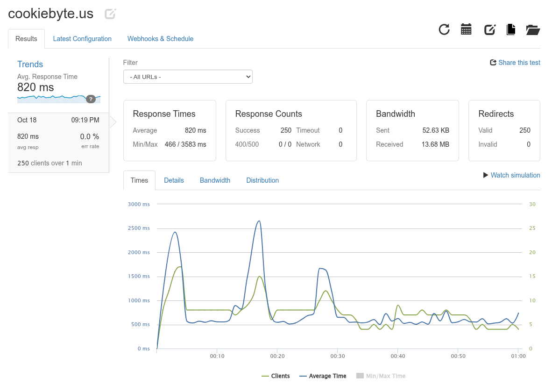Open the Trends heading link
Viewport: 552px width, 392px height.
pyautogui.click(x=30, y=64)
